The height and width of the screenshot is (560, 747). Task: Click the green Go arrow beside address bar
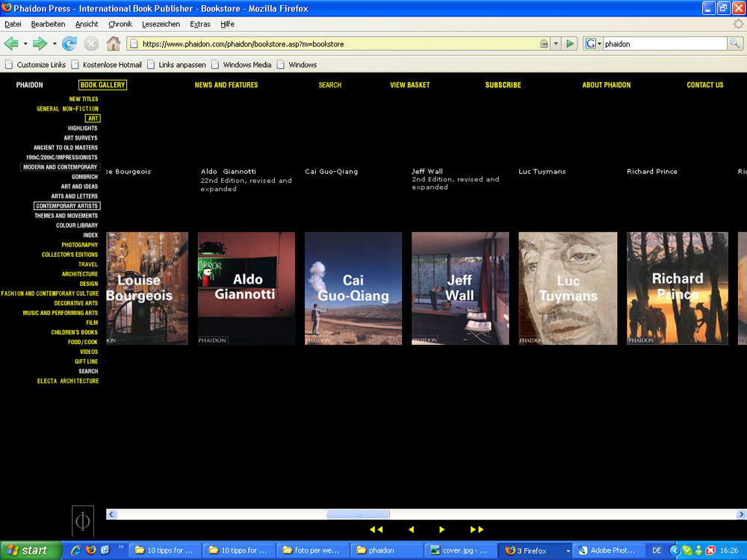pos(571,44)
